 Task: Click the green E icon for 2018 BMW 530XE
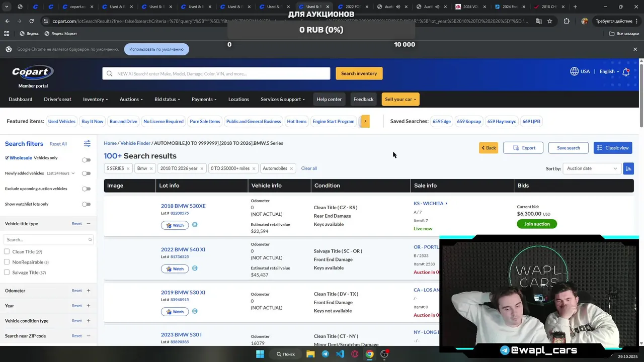[195, 225]
